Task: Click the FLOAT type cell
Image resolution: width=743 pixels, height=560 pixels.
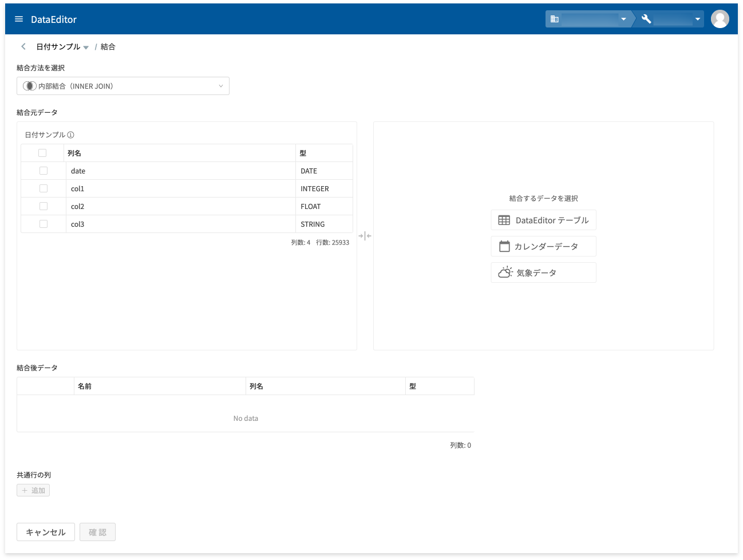Action: 324,206
